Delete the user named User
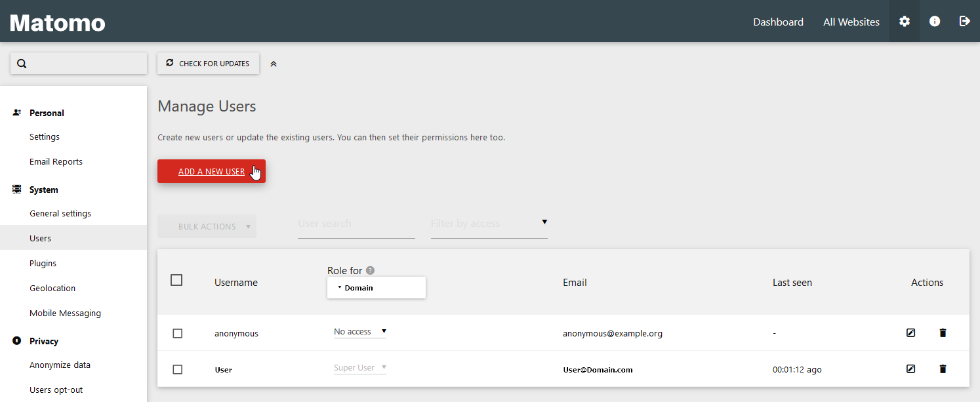 [943, 369]
